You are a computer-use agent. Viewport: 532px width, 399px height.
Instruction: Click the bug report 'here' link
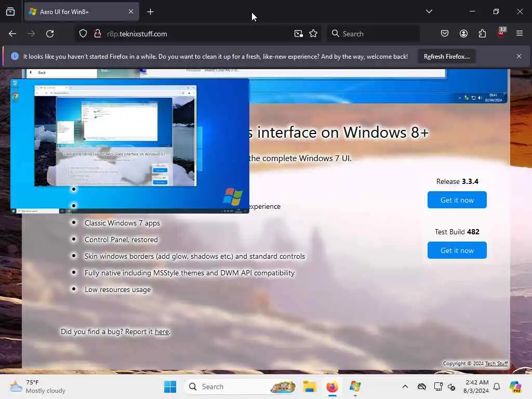click(162, 332)
